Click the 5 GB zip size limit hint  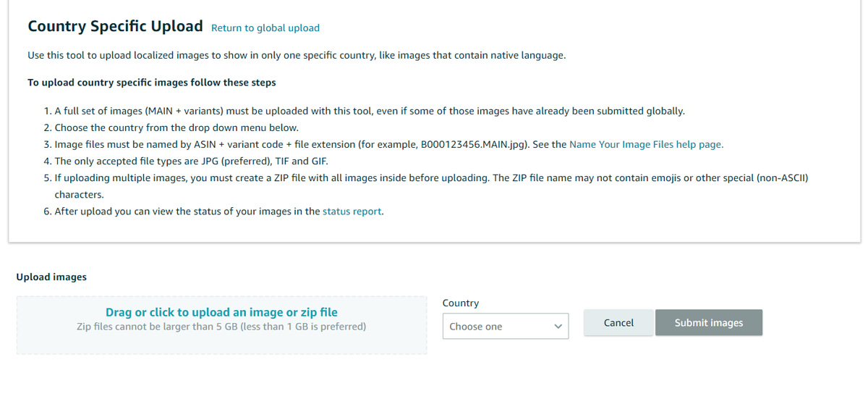point(221,327)
